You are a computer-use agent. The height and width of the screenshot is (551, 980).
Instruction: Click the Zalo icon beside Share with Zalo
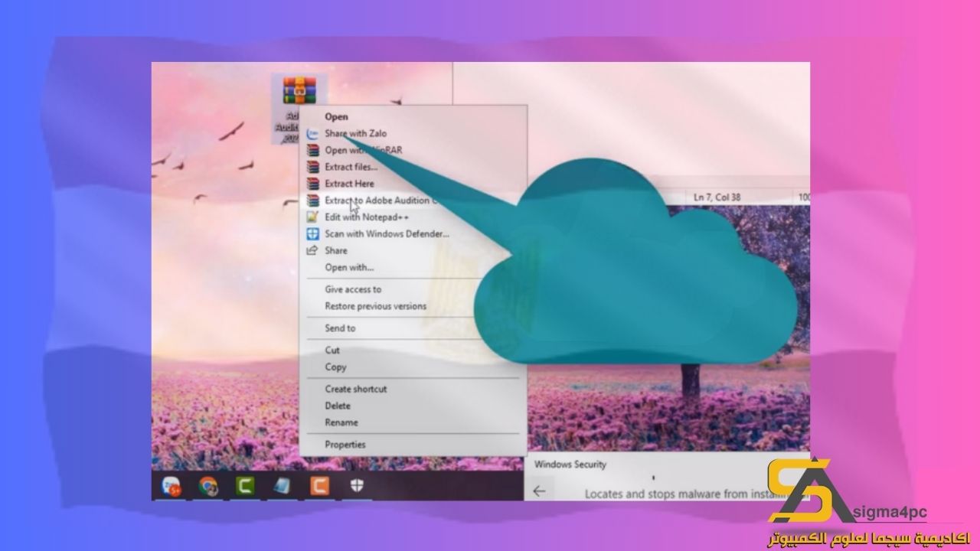(312, 133)
